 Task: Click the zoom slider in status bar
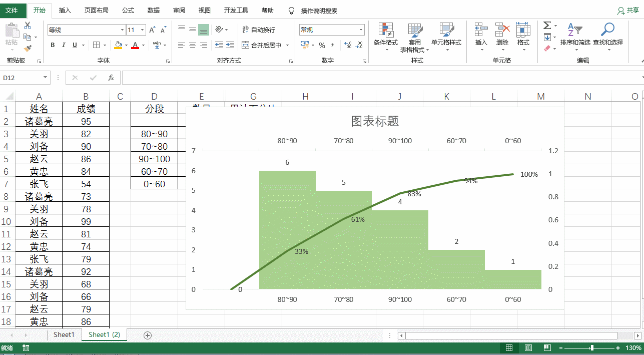tap(592, 348)
